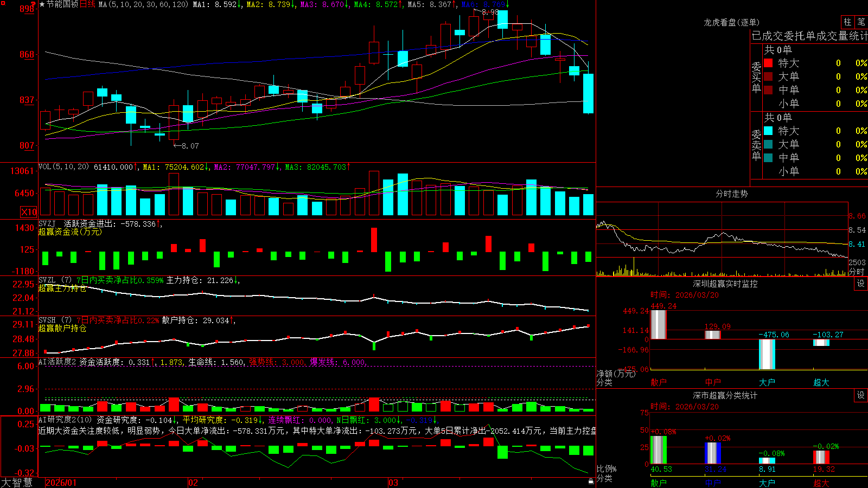The width and height of the screenshot is (868, 488).
Task: Select the 散户 category in 深圳超赢实时监控
Action: point(659,382)
